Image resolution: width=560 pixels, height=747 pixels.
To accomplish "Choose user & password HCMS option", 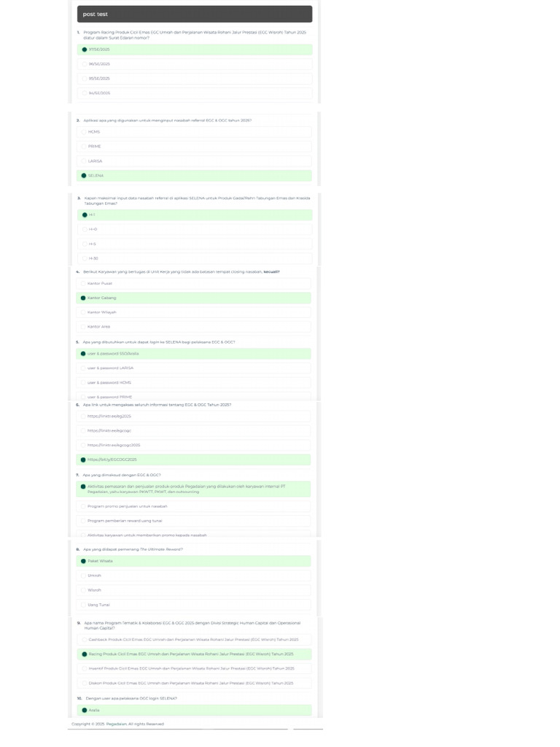I will pyautogui.click(x=193, y=382).
